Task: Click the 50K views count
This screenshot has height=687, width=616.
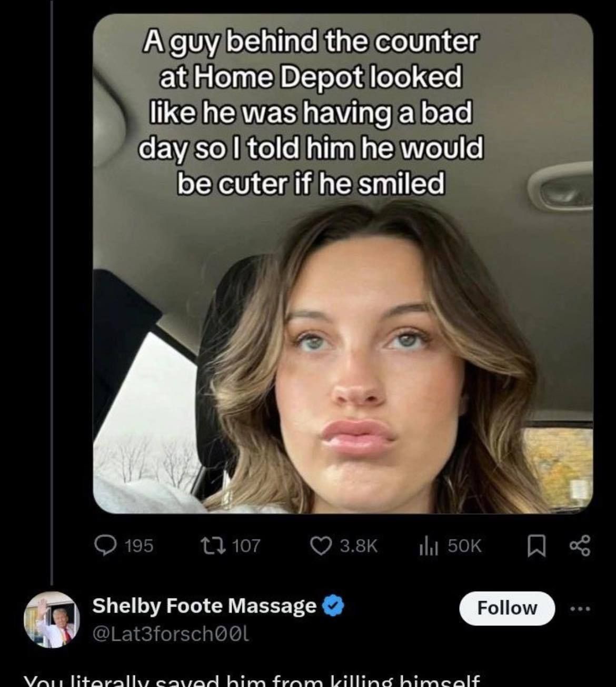Action: 464,546
